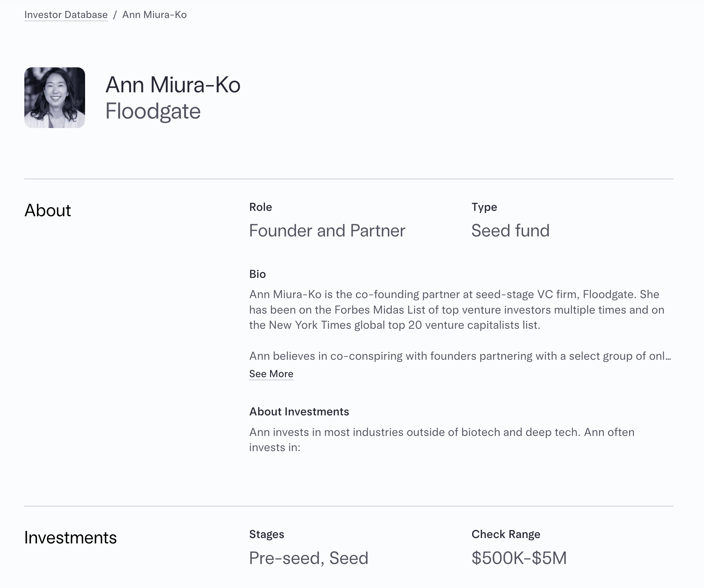Viewport: 704px width, 588px height.
Task: Click the Type label
Action: click(484, 207)
